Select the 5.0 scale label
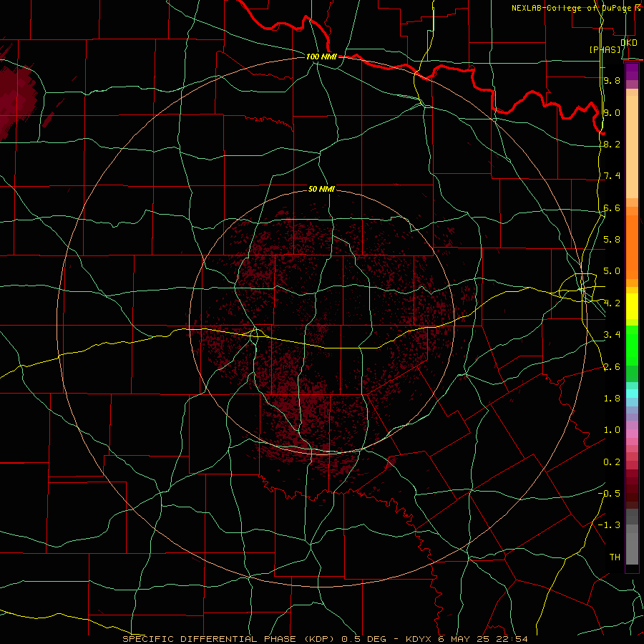The height and width of the screenshot is (644, 644). [612, 271]
